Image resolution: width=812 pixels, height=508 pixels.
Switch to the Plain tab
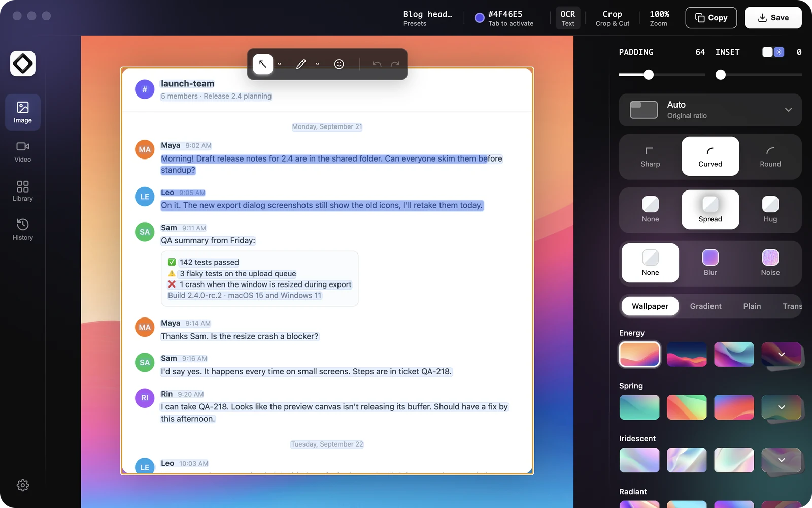752,306
